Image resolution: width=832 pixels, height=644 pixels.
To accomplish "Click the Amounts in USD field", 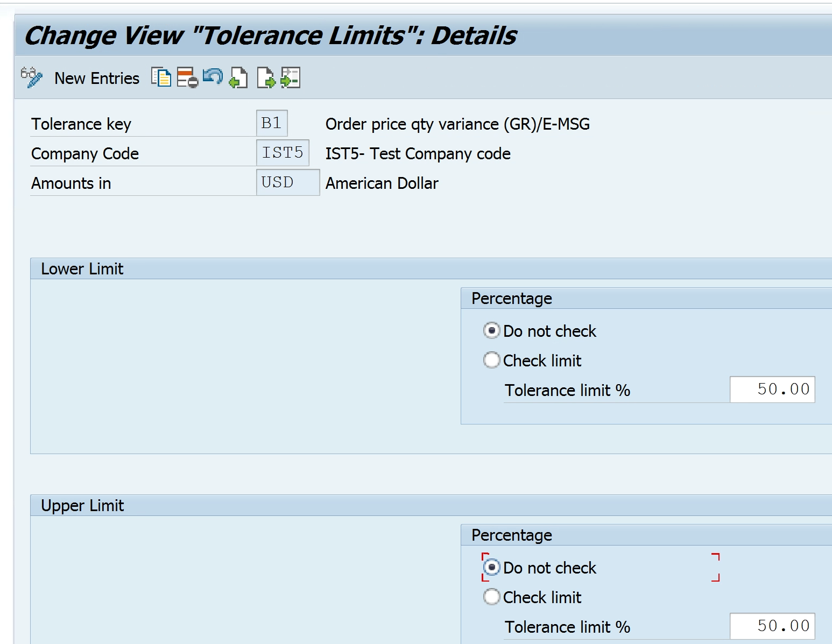I will click(288, 182).
